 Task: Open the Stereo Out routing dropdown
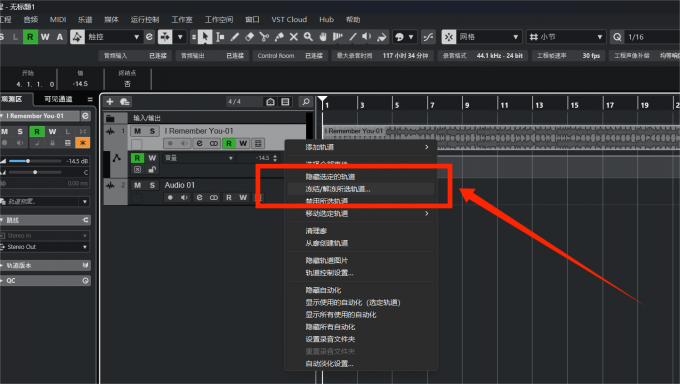[x=46, y=247]
